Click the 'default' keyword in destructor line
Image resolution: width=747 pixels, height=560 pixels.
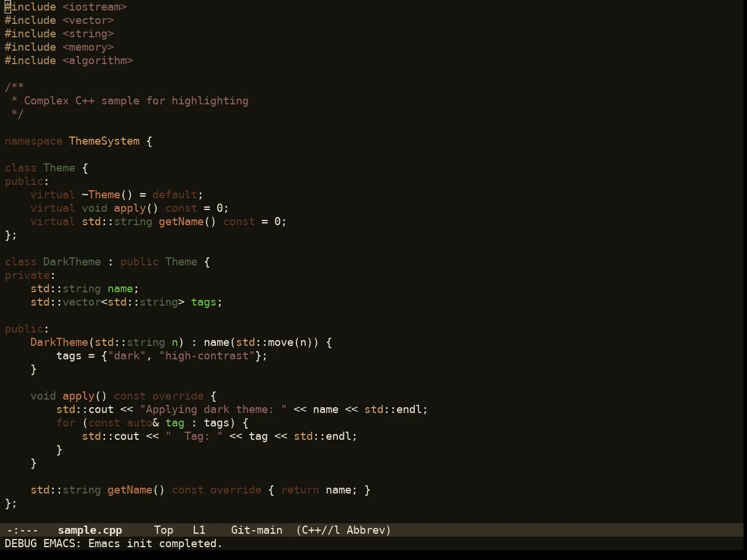pos(175,195)
